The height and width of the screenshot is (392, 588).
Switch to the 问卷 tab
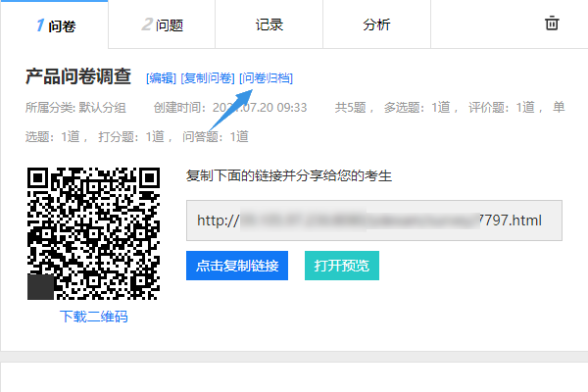pyautogui.click(x=54, y=24)
